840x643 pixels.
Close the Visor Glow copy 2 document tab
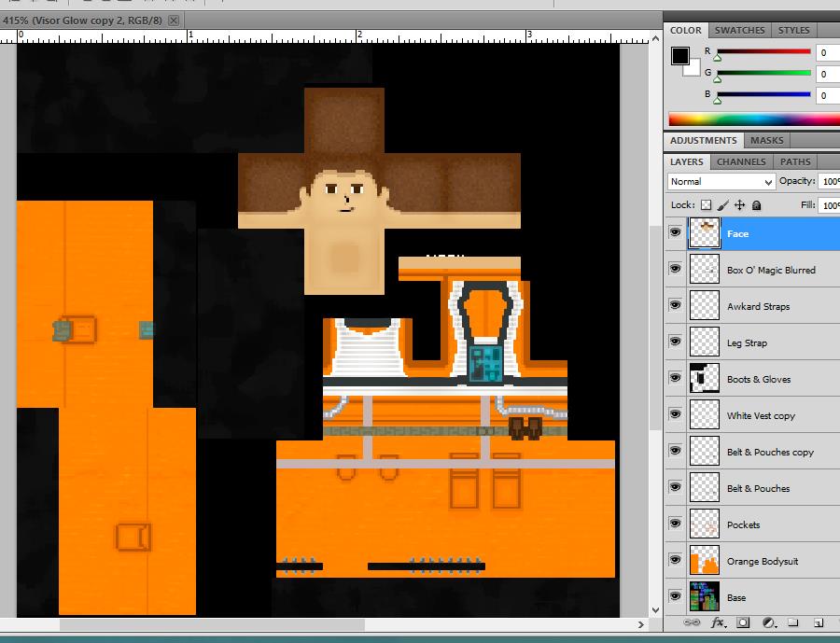174,20
